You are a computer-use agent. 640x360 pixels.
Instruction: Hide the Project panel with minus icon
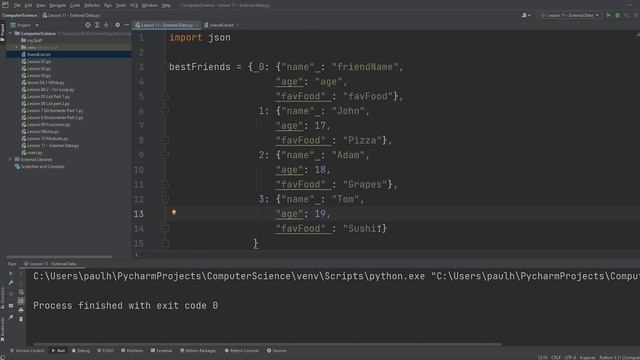[127, 25]
